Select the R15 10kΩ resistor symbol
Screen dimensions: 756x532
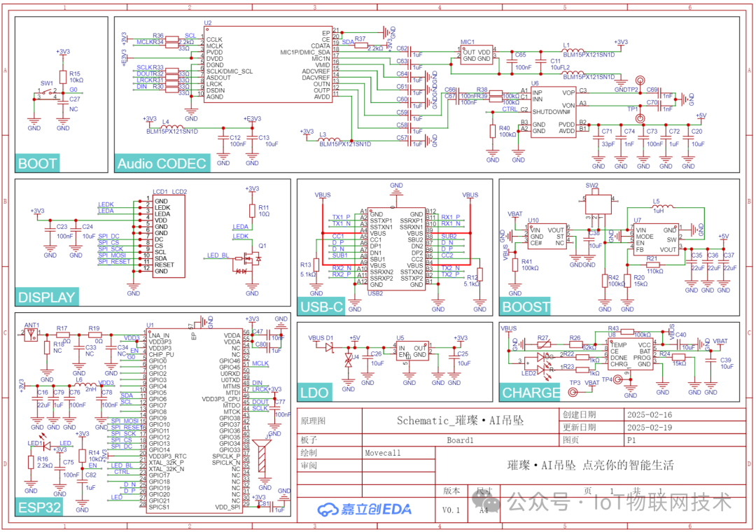[63, 77]
